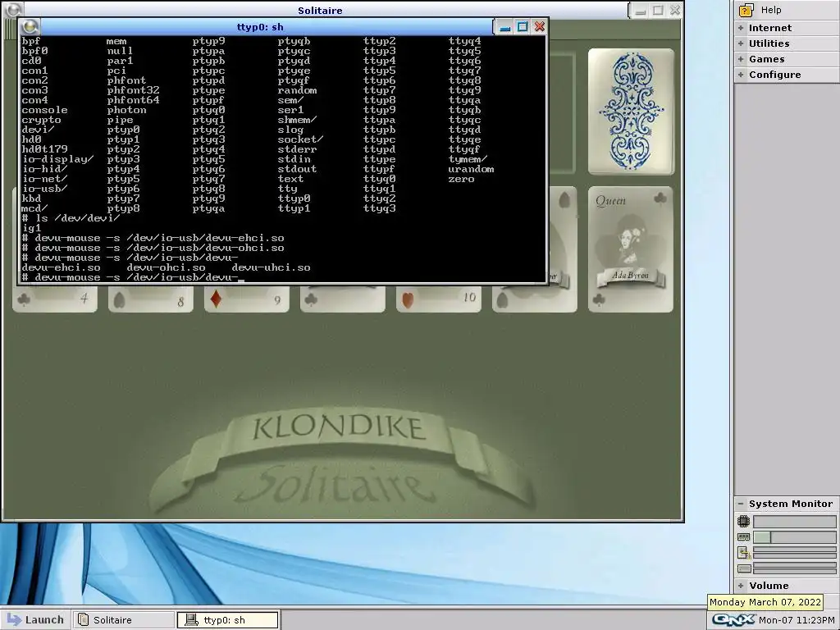The image size is (840, 630).
Task: Select the 4 of clubs card
Action: pyautogui.click(x=55, y=299)
